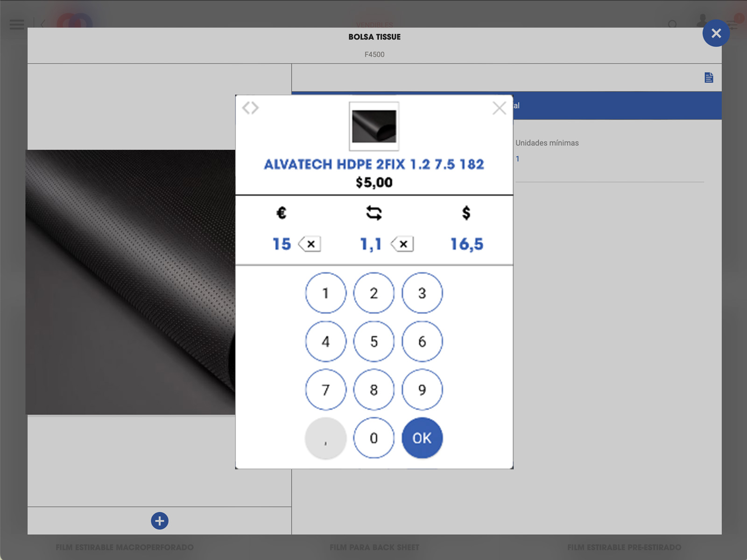The width and height of the screenshot is (747, 560).
Task: Tap keypad digit 8
Action: (x=374, y=390)
